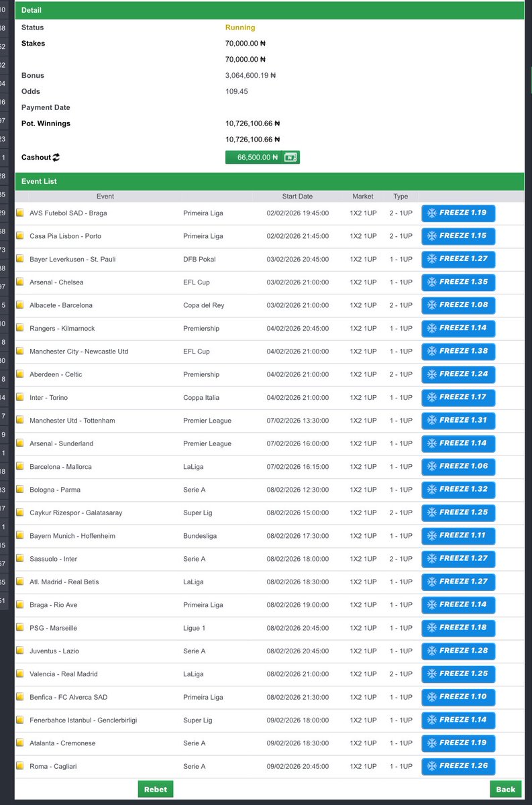
Task: Click yellow status icon for Albacete - Barcelona row
Action: (x=20, y=305)
